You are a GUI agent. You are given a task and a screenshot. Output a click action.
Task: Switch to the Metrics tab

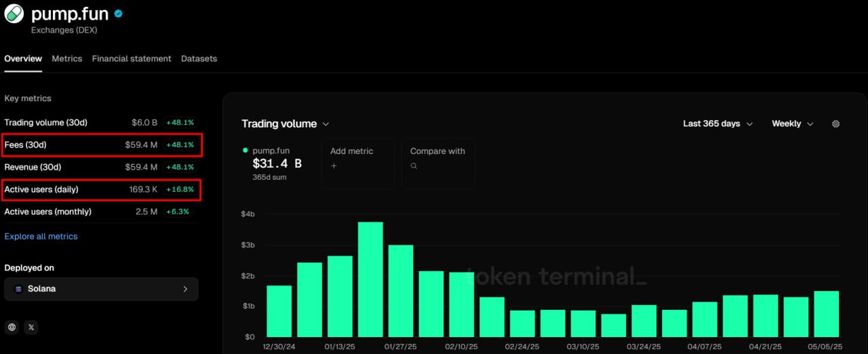[x=67, y=59]
